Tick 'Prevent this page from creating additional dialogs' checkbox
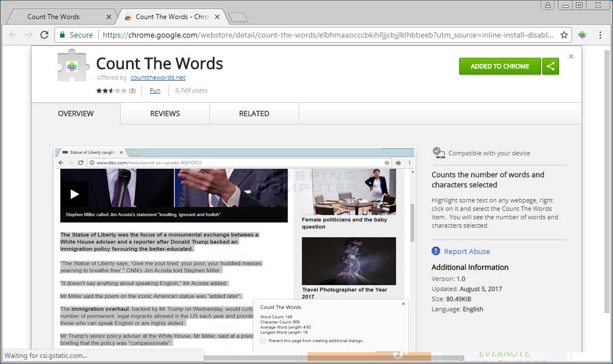 263,340
